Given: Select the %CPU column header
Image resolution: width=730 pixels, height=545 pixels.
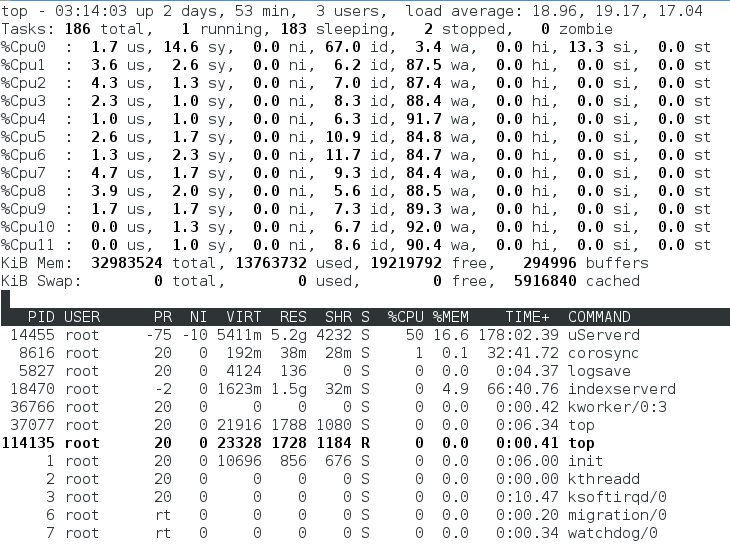Looking at the screenshot, I should click(x=404, y=317).
